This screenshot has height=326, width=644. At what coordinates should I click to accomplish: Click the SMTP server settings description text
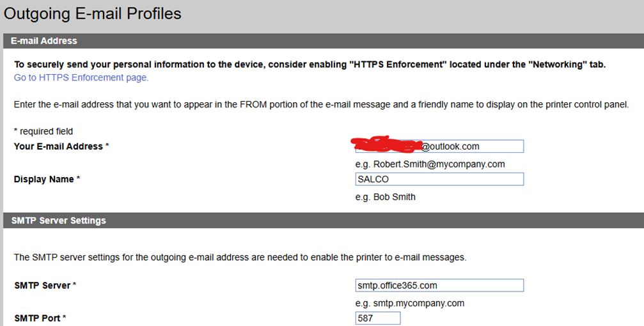pos(240,258)
